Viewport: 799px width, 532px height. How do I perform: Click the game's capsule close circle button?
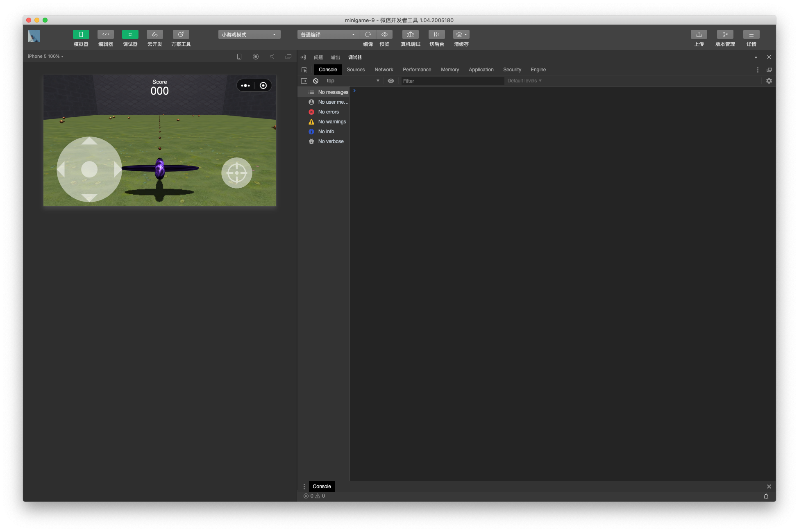click(x=263, y=86)
